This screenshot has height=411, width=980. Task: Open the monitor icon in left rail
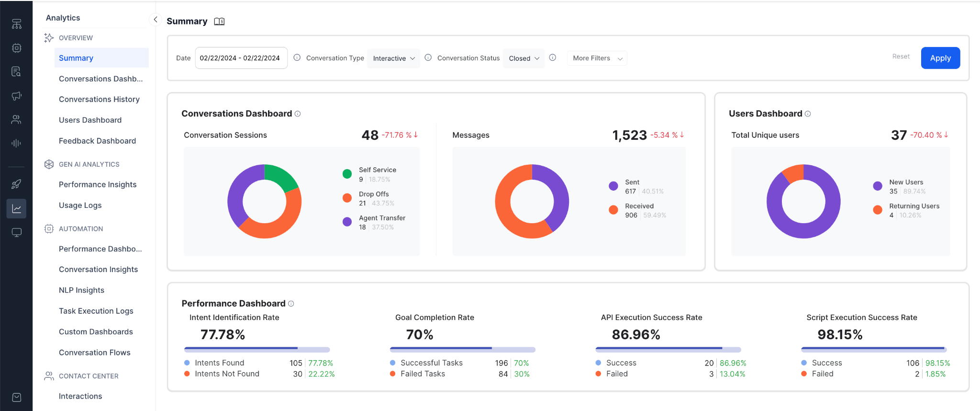point(16,232)
